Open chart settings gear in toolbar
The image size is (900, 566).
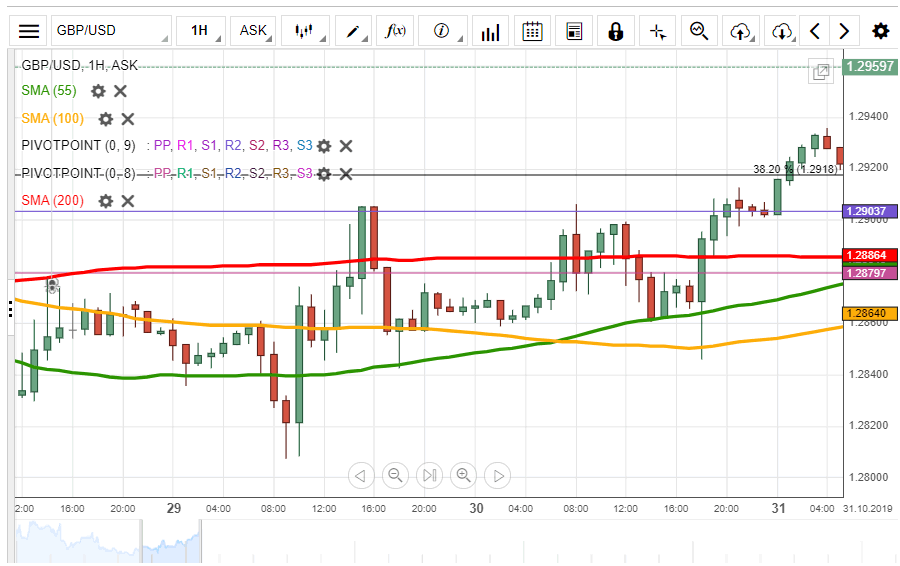880,31
